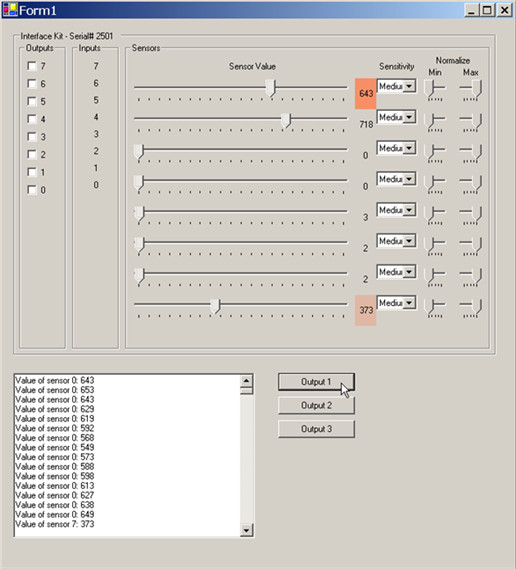Click the Form1 application icon in the title bar
Screen dimensions: 516x569
tap(10, 10)
